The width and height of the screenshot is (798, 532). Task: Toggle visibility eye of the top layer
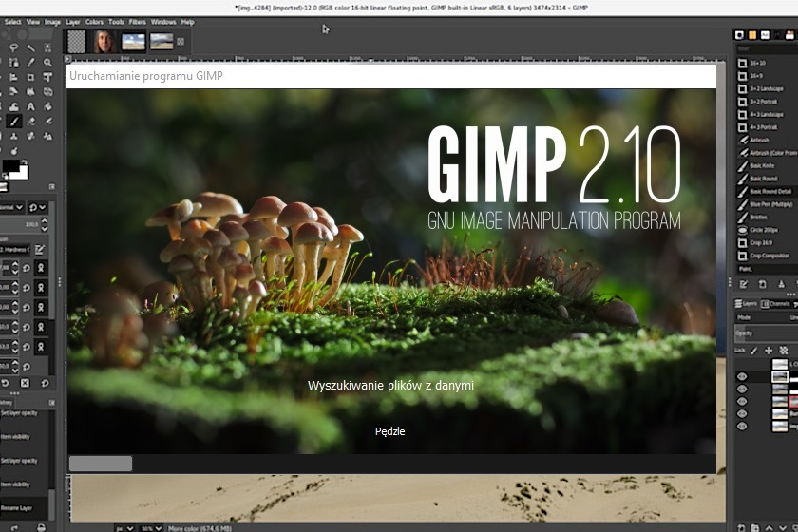743,376
